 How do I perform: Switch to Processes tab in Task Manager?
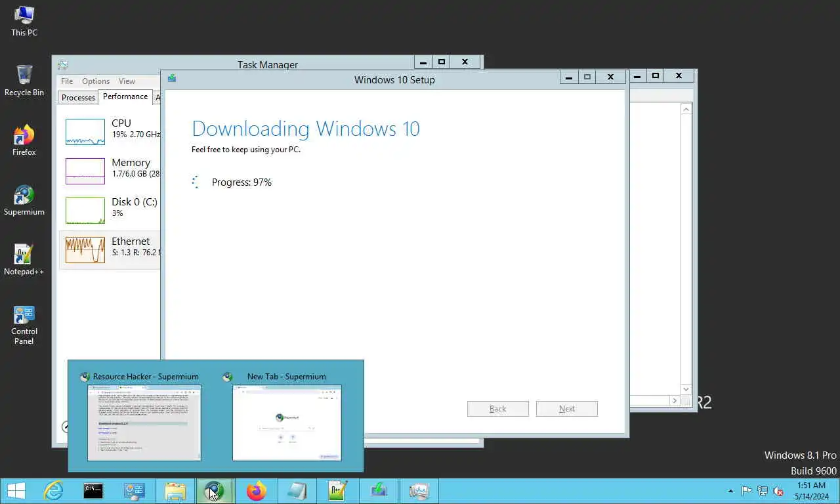click(x=78, y=98)
